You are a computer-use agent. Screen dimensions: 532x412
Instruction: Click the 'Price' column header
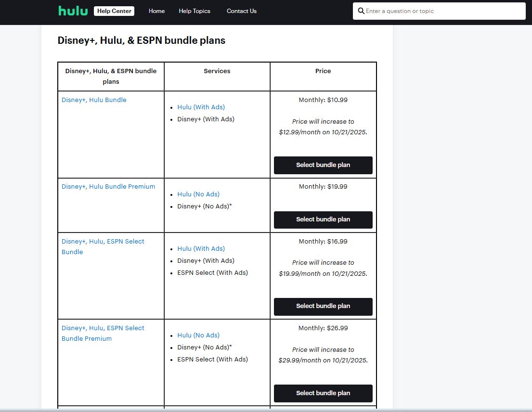pyautogui.click(x=323, y=71)
